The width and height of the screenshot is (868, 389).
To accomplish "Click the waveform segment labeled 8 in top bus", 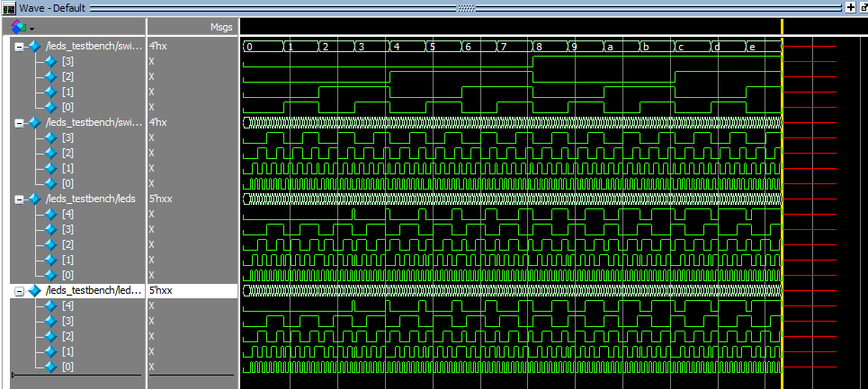I will click(549, 46).
